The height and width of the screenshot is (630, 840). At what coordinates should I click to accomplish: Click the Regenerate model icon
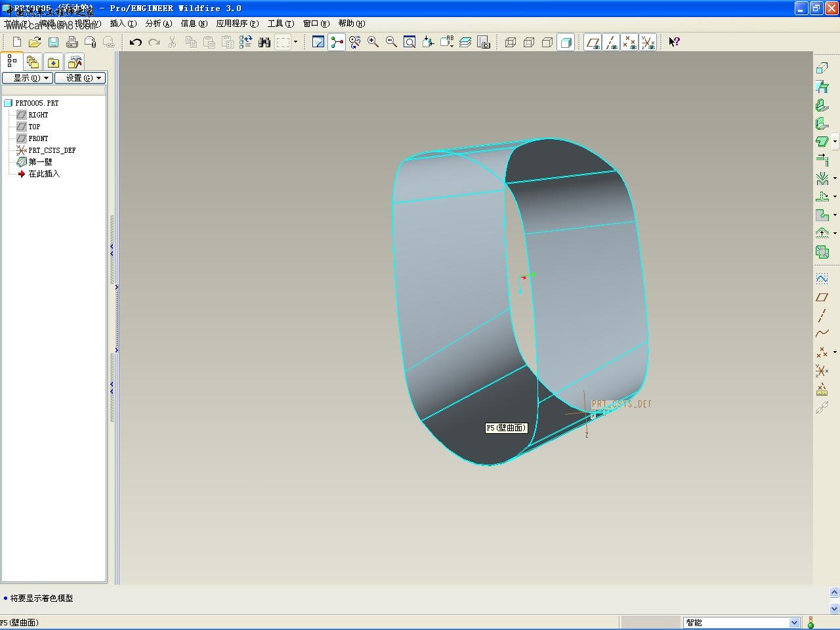pyautogui.click(x=246, y=42)
